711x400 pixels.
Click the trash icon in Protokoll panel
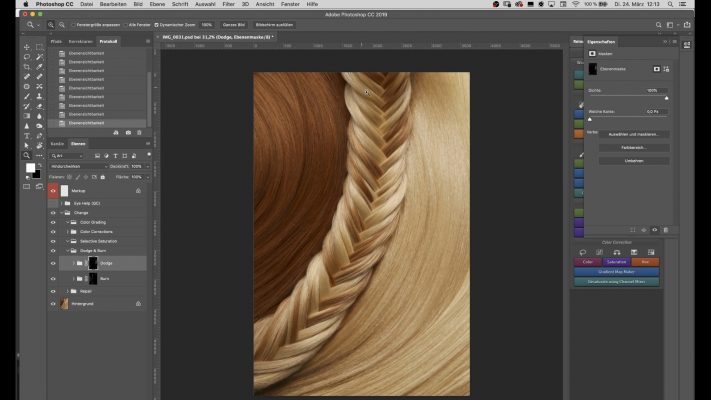pyautogui.click(x=140, y=133)
